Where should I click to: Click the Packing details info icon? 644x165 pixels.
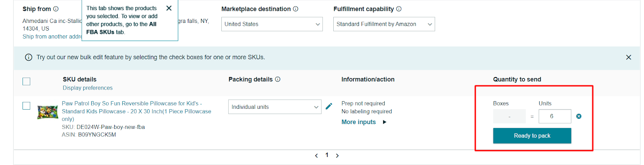(278, 79)
